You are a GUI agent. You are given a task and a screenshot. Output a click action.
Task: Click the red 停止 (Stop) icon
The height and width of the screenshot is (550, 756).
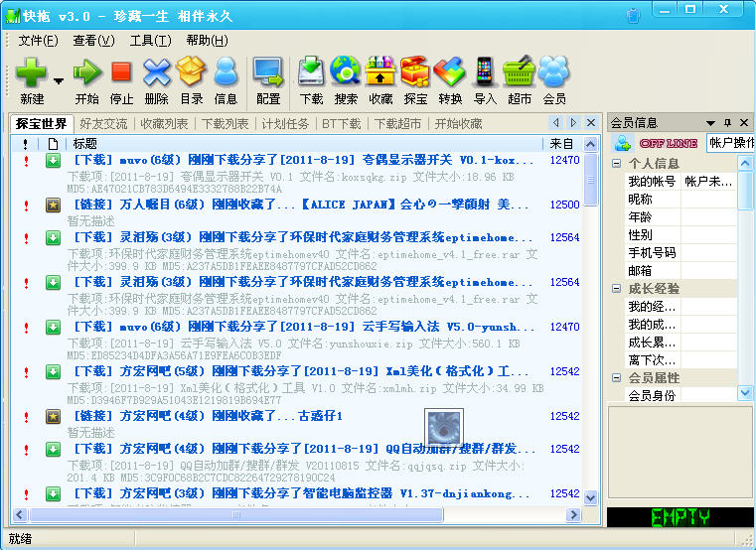(x=121, y=72)
